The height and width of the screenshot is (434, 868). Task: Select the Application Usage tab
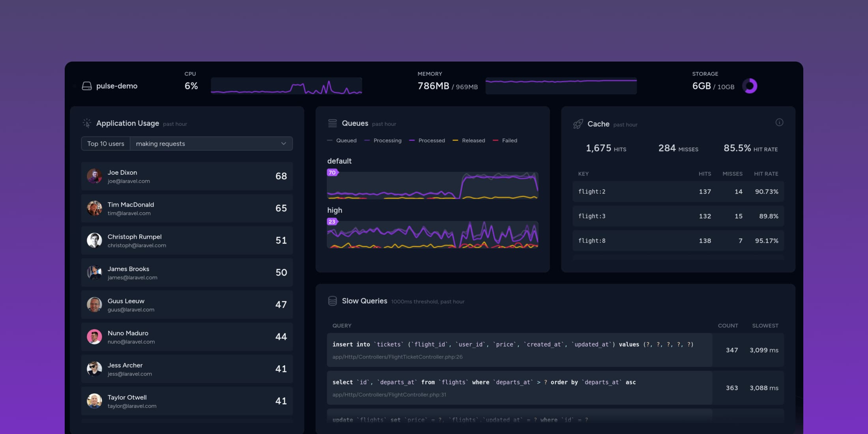tap(127, 123)
